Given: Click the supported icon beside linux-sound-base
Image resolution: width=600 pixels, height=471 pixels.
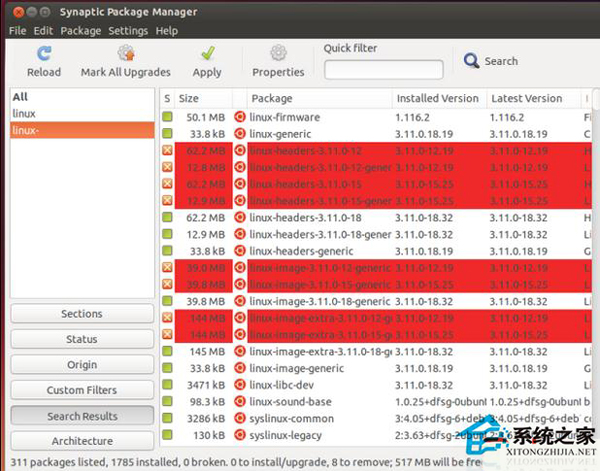Looking at the screenshot, I should 240,402.
